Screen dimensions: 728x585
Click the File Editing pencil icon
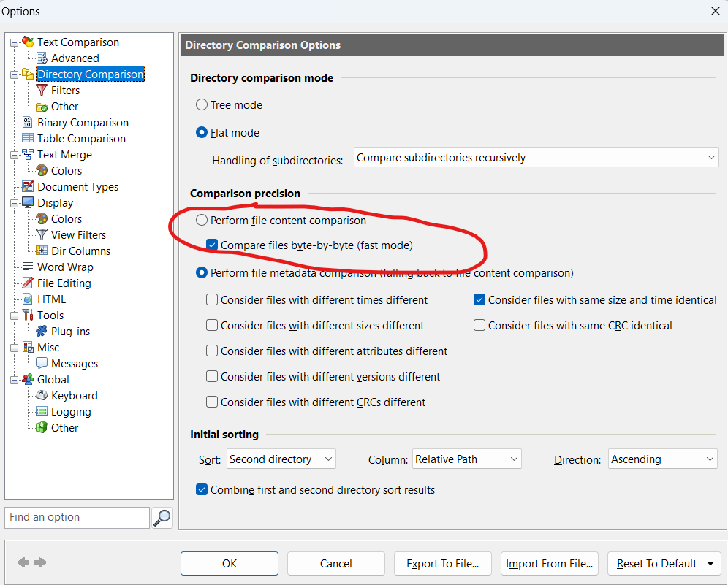tap(28, 283)
